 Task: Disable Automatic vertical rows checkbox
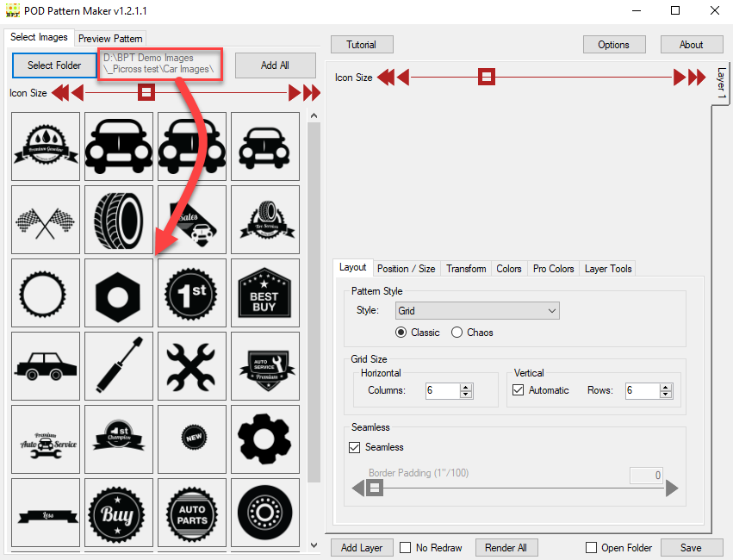[x=518, y=390]
